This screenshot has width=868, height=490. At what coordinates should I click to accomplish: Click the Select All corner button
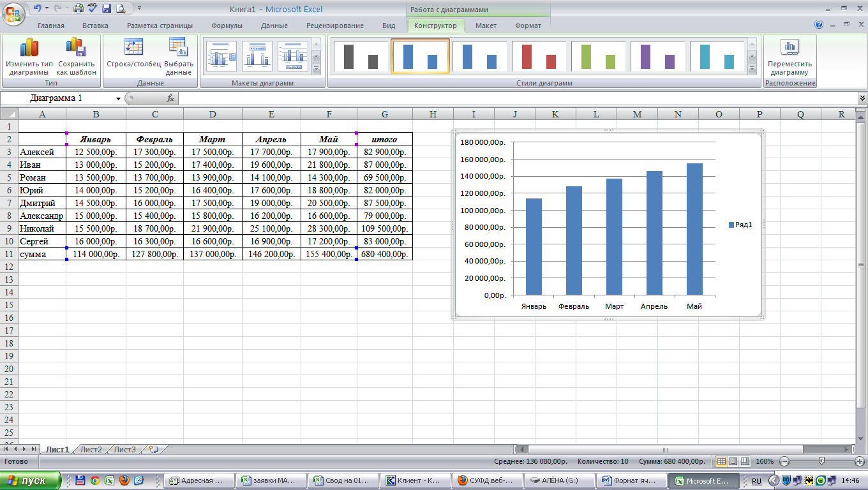9,114
